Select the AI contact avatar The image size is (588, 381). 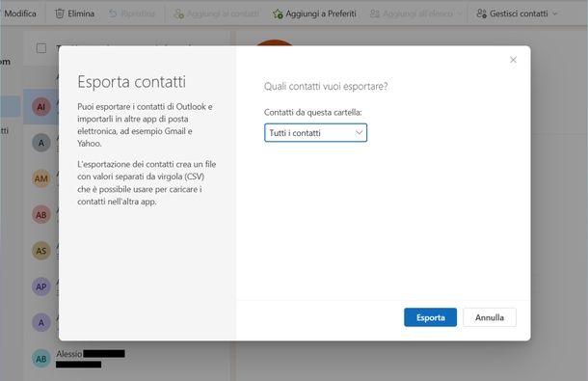click(40, 107)
